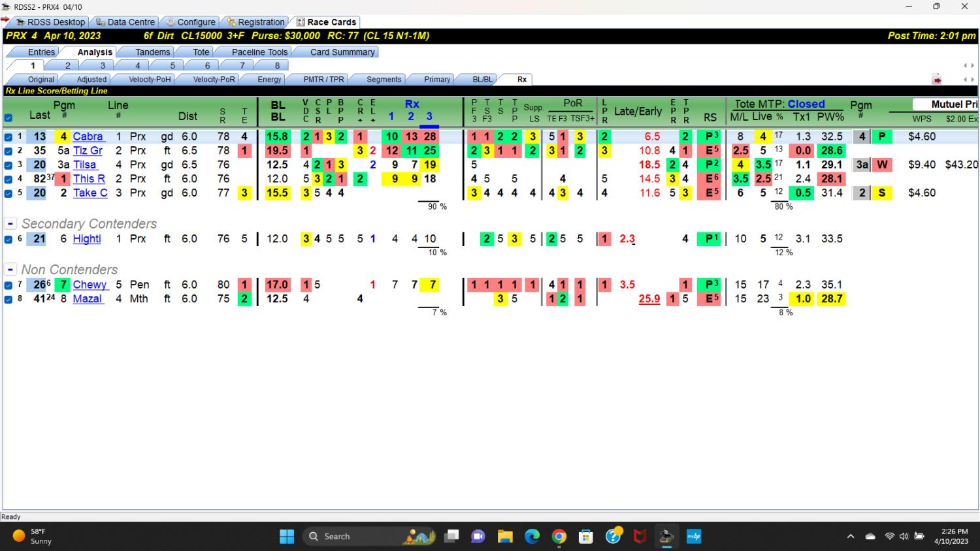Viewport: 980px width, 551px height.
Task: Collapse the Secondary Contenders group
Action: [x=10, y=223]
